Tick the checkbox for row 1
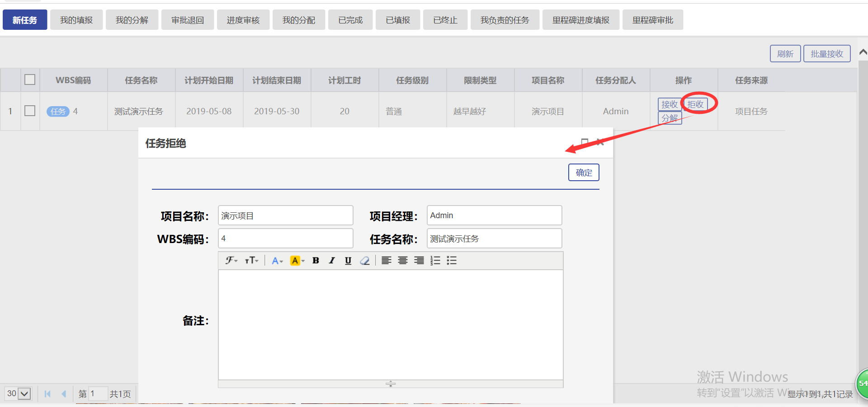This screenshot has width=868, height=407. (x=30, y=111)
